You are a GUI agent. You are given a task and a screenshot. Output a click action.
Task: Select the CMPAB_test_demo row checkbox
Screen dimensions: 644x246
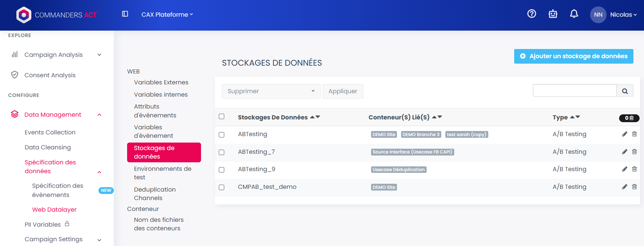(x=221, y=187)
